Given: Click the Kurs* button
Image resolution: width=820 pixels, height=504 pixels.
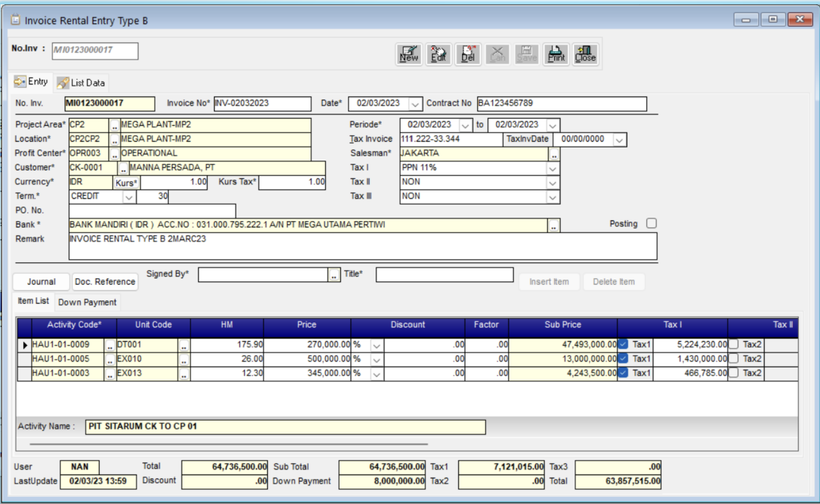Looking at the screenshot, I should 126,183.
